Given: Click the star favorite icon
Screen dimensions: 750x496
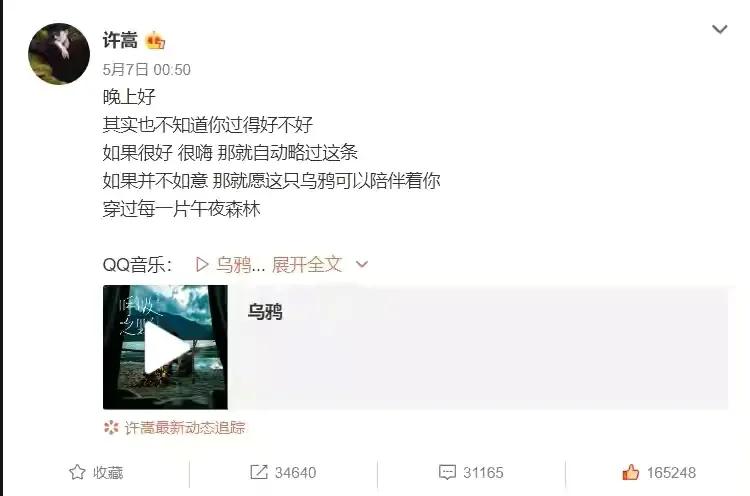Looking at the screenshot, I should click(77, 473).
